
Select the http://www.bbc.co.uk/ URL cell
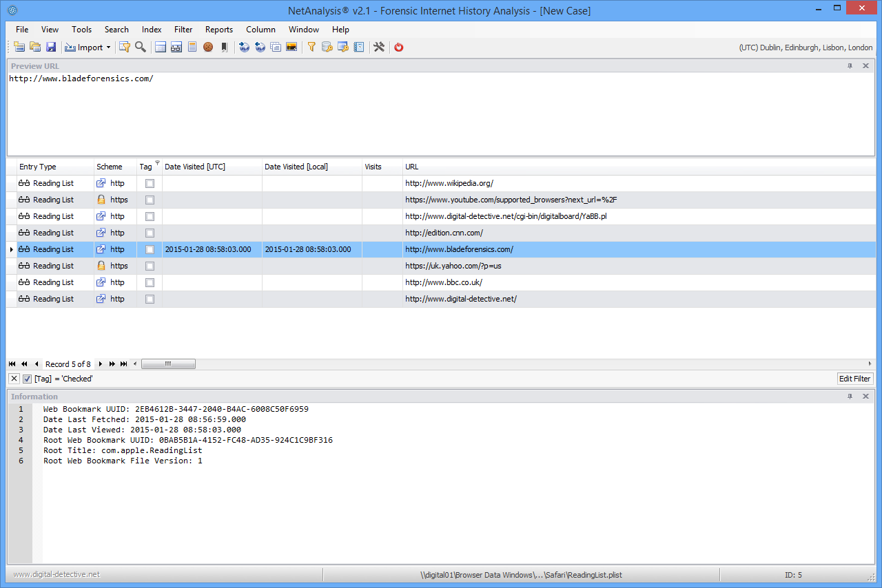(x=639, y=282)
